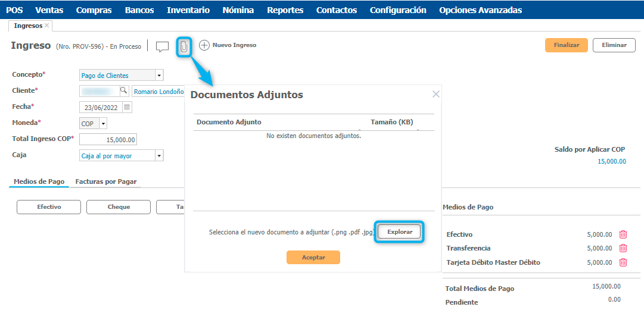Open the comments speech bubble icon
644x310 pixels.
pos(162,46)
